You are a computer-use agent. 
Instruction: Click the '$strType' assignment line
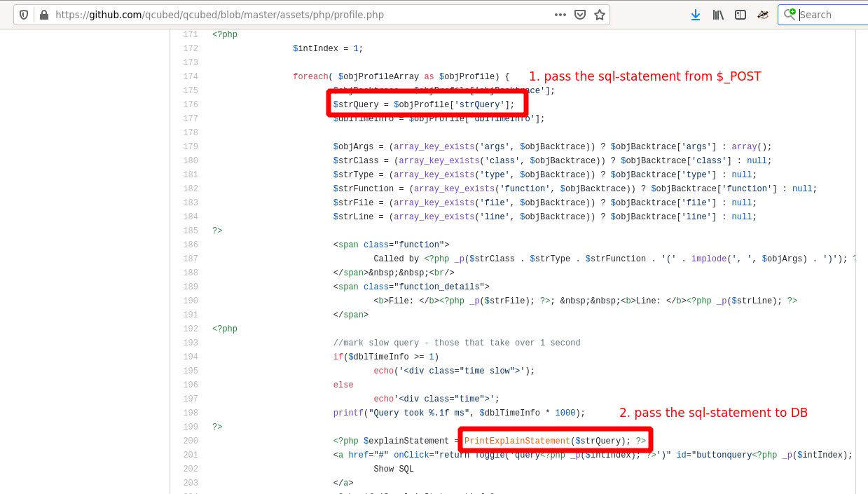545,174
